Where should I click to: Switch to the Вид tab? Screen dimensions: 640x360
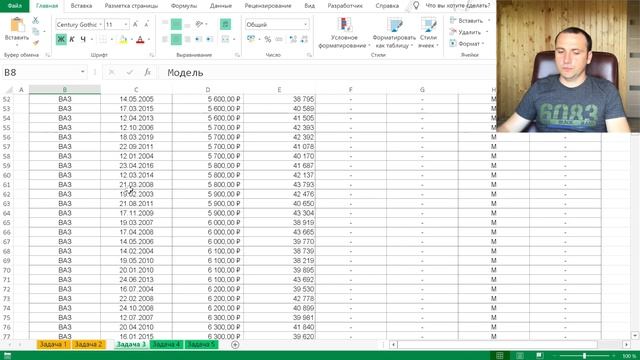tap(309, 6)
